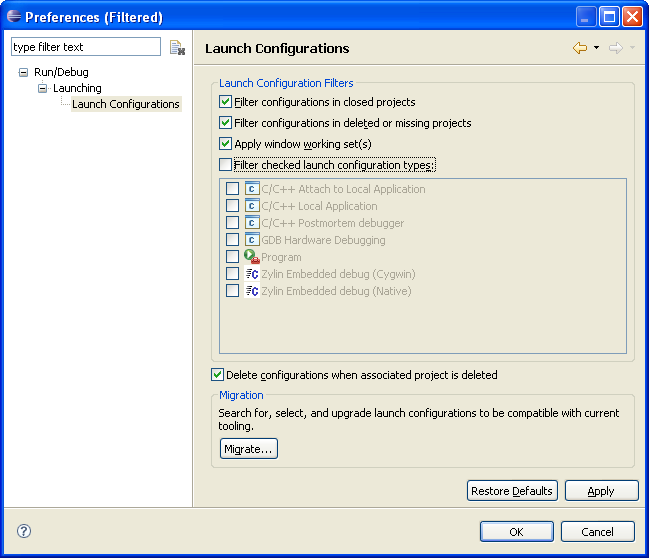649x558 pixels.
Task: Open the back history dropdown arrow
Action: [x=596, y=48]
